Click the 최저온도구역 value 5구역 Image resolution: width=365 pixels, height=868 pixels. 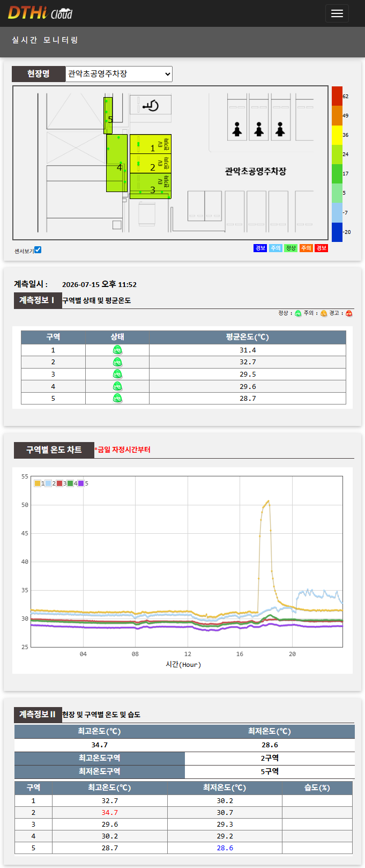click(270, 771)
